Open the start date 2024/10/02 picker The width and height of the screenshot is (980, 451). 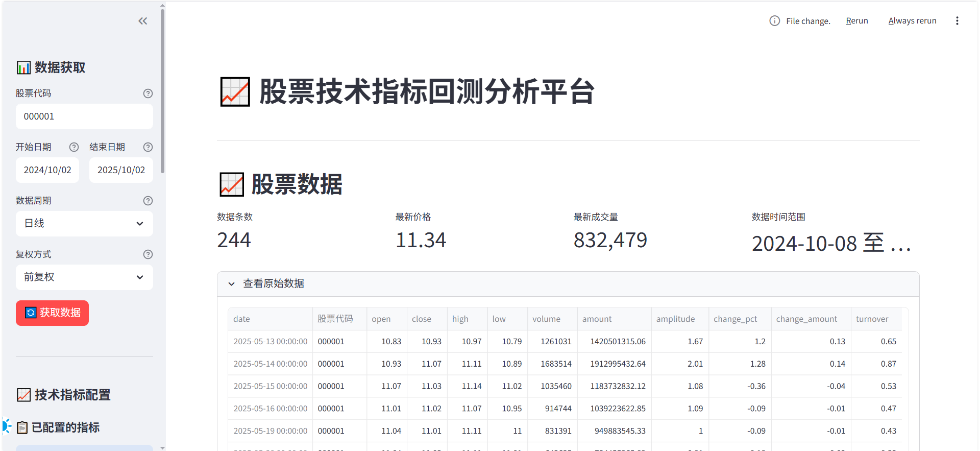point(47,170)
